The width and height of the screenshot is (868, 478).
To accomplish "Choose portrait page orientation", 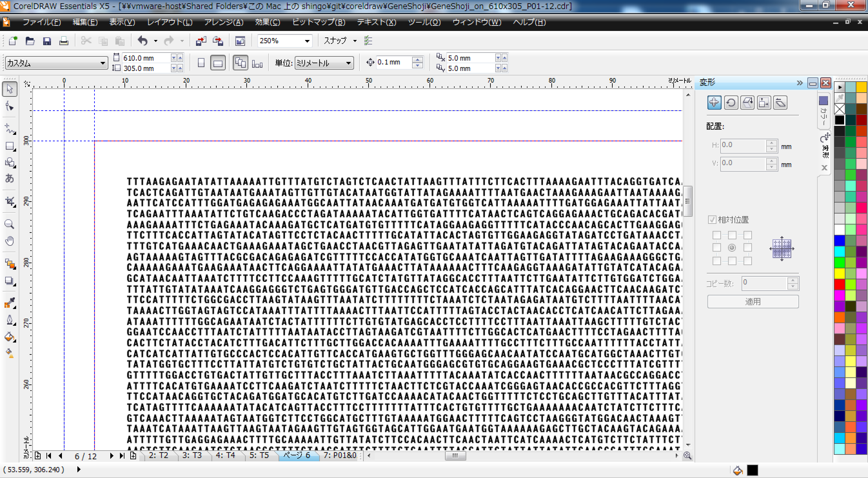I will tap(201, 63).
